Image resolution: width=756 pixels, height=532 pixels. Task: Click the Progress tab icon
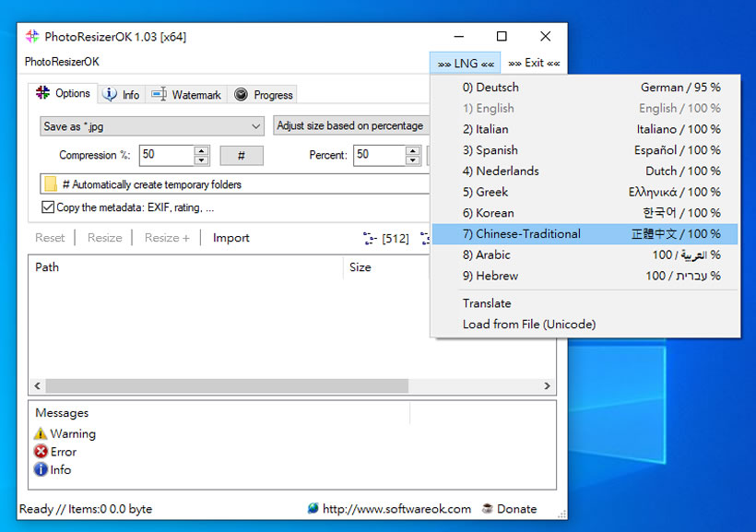[241, 94]
